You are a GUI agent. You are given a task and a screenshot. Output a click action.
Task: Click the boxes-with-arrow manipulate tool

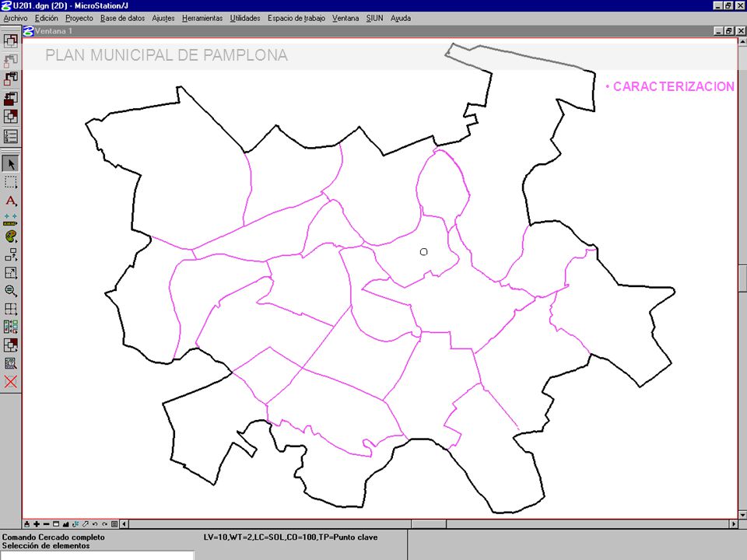(10, 255)
